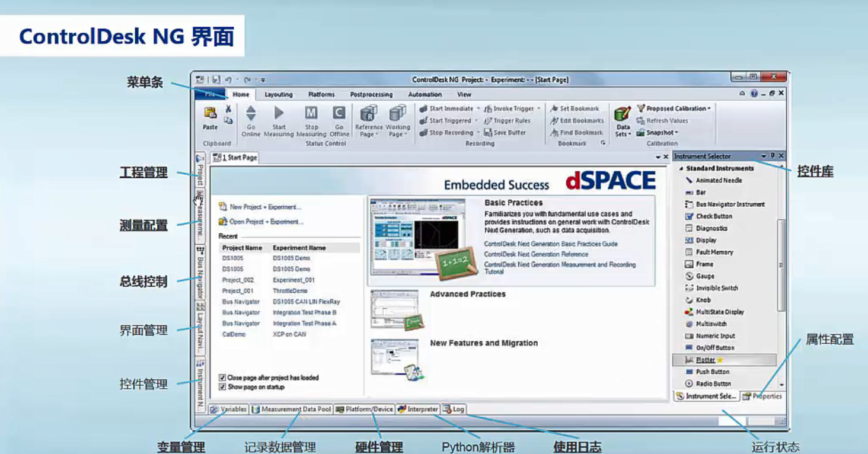Switch to the Layouting ribbon tab

(x=278, y=94)
